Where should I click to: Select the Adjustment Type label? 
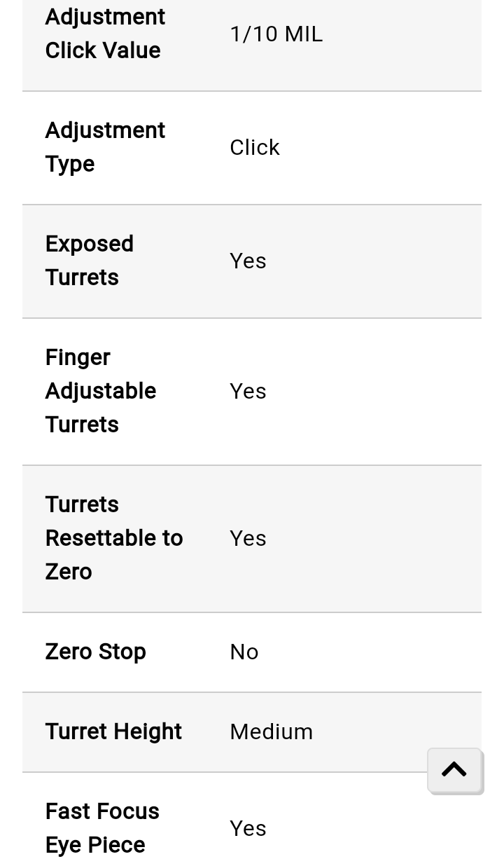point(105,147)
